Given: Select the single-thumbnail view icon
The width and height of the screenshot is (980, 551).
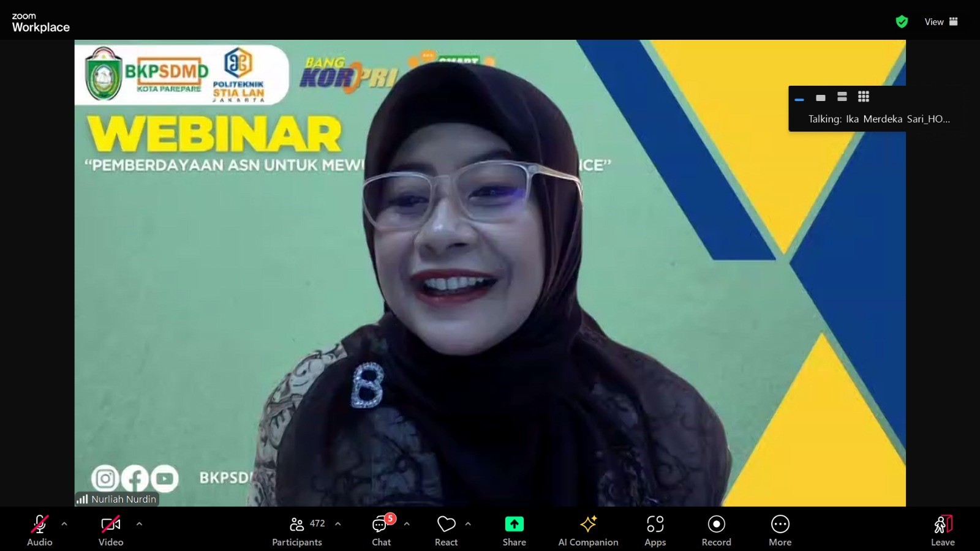Looking at the screenshot, I should [821, 97].
